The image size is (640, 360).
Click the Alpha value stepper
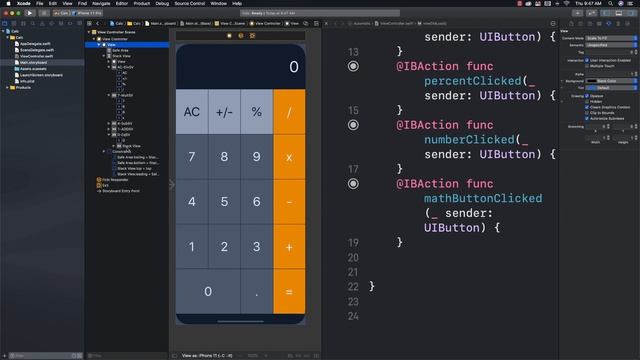636,74
